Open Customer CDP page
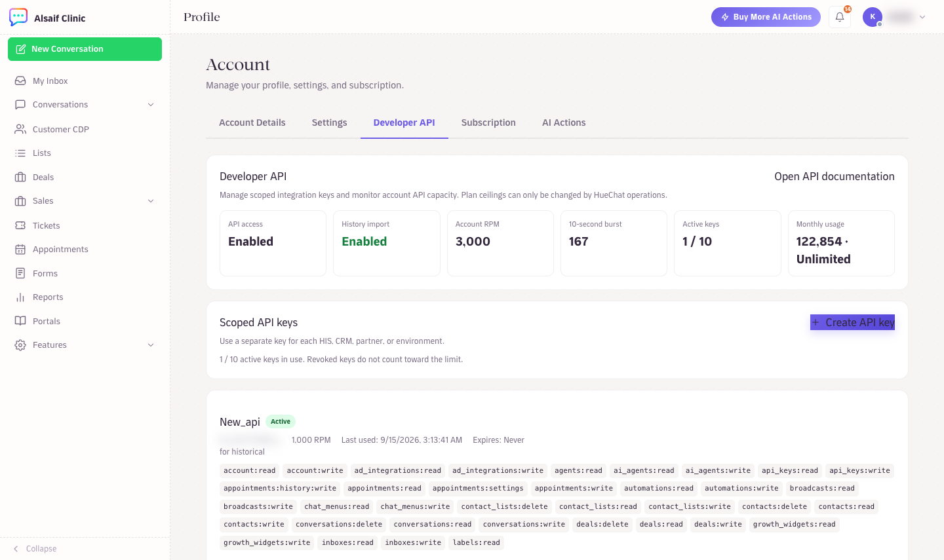944x560 pixels. click(x=85, y=129)
